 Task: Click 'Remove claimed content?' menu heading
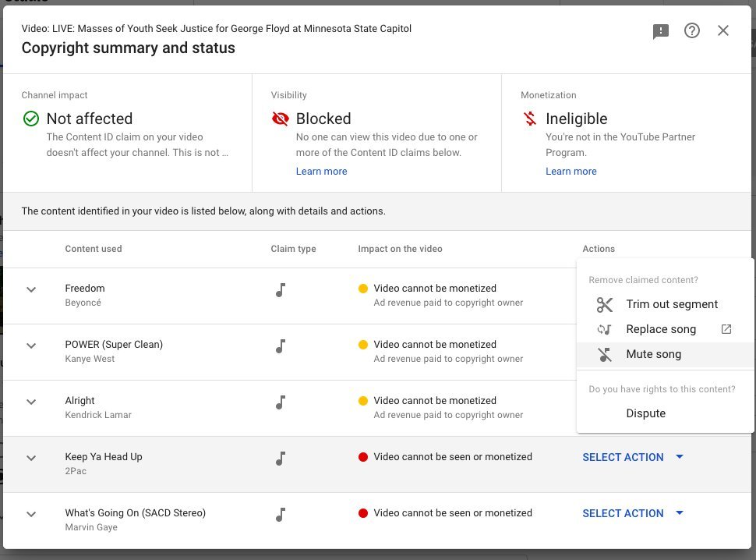[x=643, y=280]
